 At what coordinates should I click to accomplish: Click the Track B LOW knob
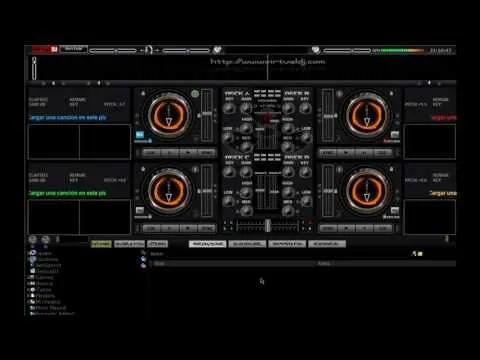(306, 137)
